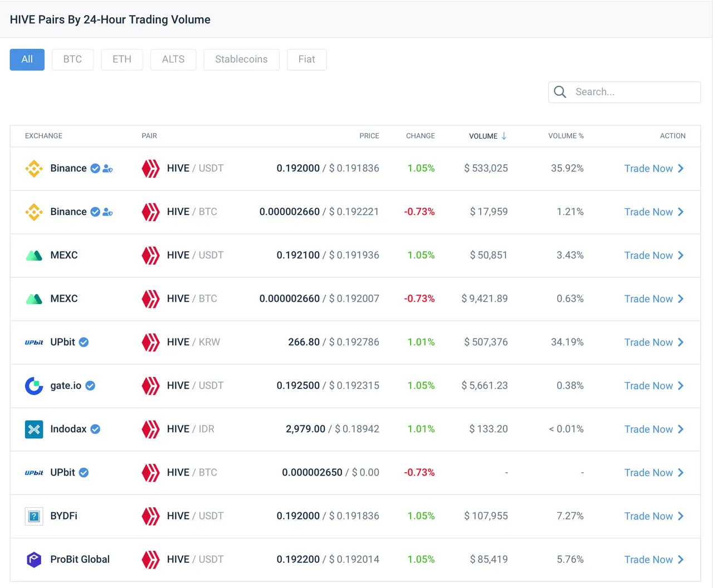Switch to the BTC filter tab
The height and width of the screenshot is (588, 713).
tap(72, 60)
